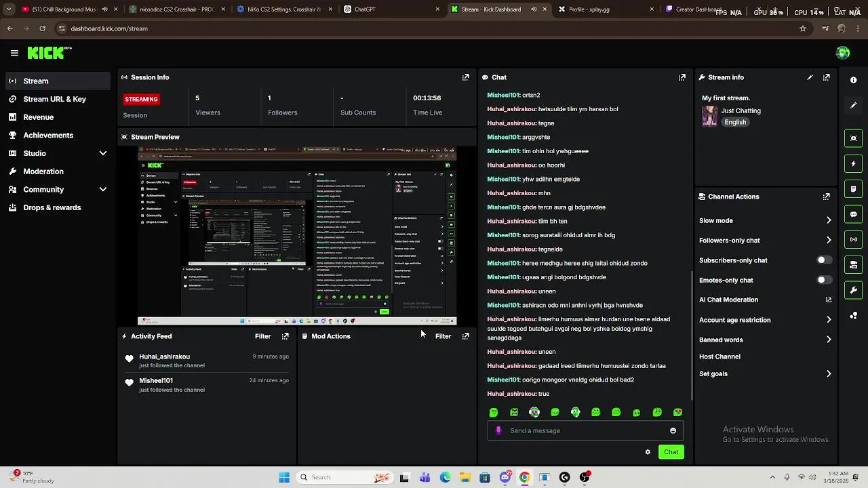The image size is (868, 488).
Task: Insert the heart-eyes Kick emote
Action: (677, 412)
